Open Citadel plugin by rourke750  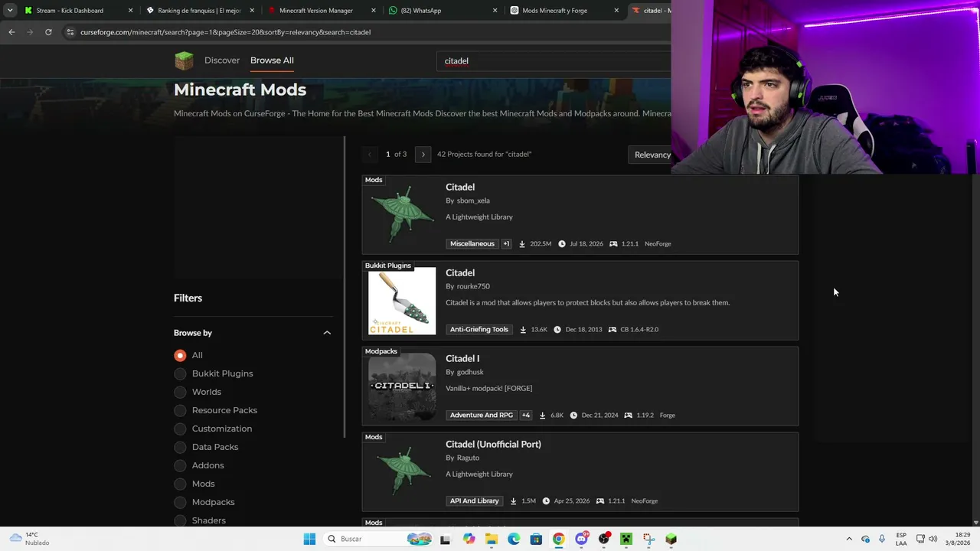(x=460, y=272)
